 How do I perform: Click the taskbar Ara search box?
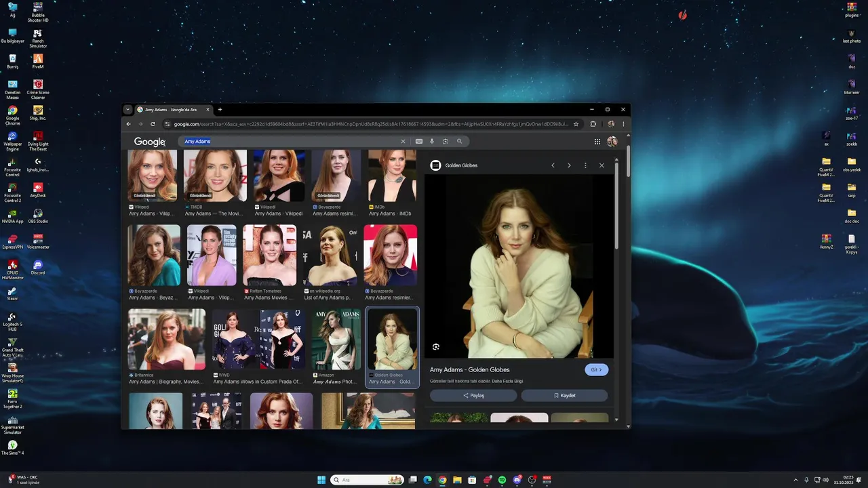368,480
